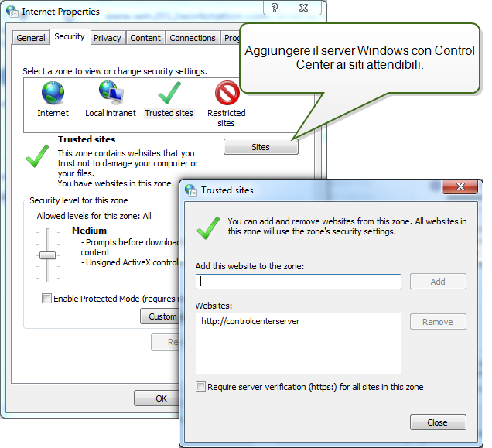The width and height of the screenshot is (492, 448).
Task: Click the green checkmark in Trusted sites dialog
Action: [208, 228]
